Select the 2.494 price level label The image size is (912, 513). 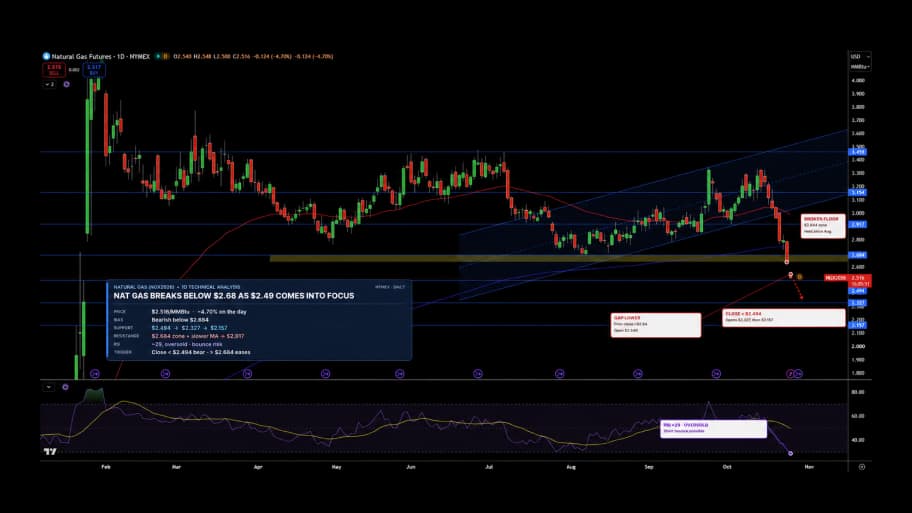tap(858, 291)
